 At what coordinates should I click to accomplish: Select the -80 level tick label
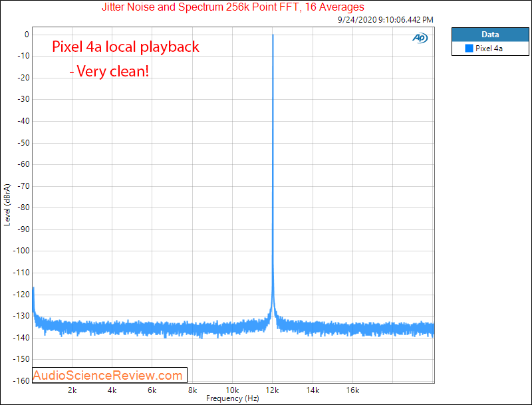point(23,207)
